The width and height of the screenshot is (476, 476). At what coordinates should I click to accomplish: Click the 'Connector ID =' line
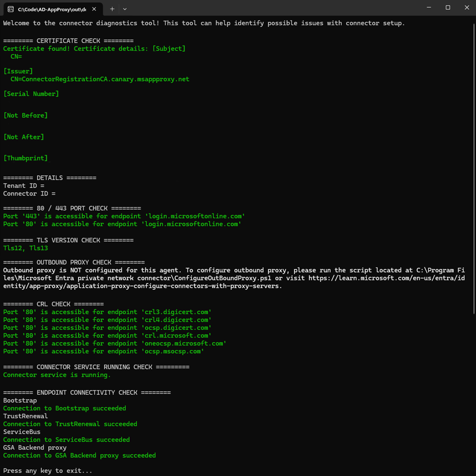[x=29, y=194]
